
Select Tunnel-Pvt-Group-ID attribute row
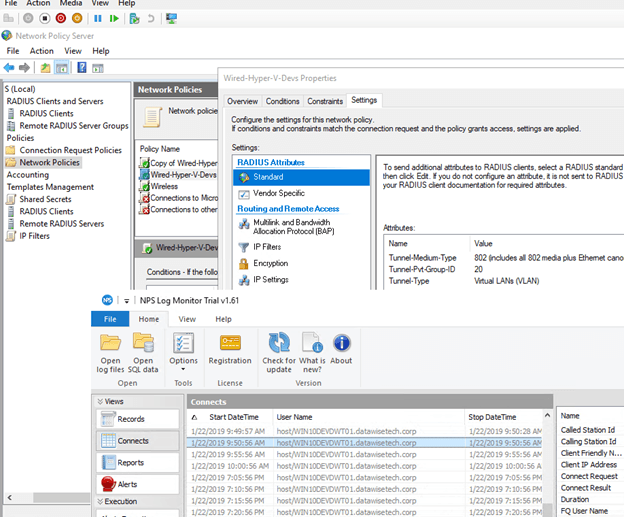(x=505, y=269)
